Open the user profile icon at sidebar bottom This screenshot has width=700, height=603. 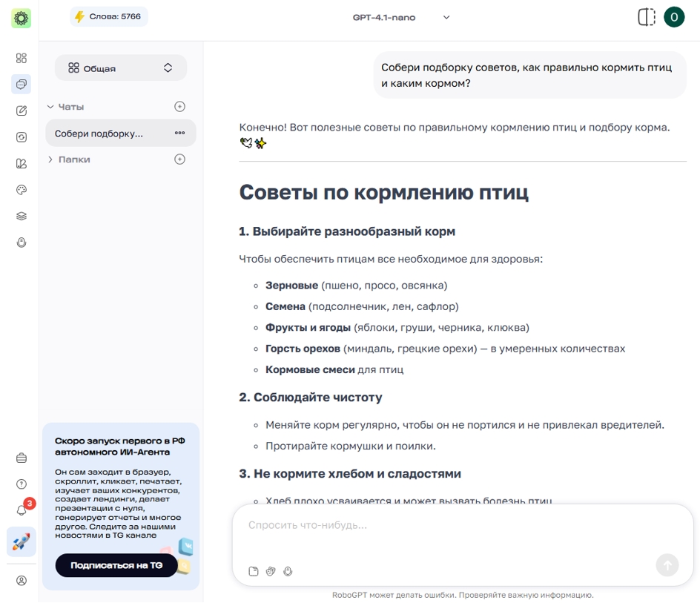(x=21, y=580)
